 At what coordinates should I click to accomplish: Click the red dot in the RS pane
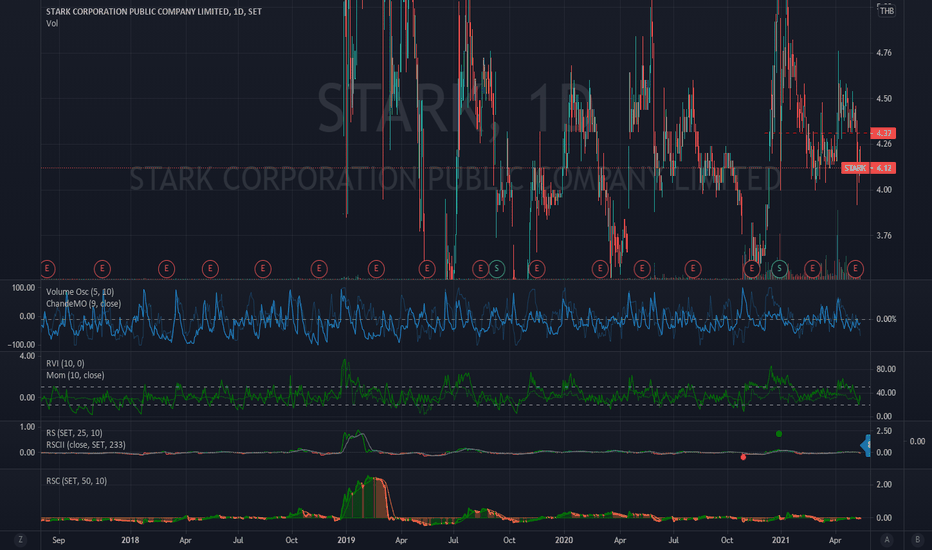pyautogui.click(x=743, y=457)
